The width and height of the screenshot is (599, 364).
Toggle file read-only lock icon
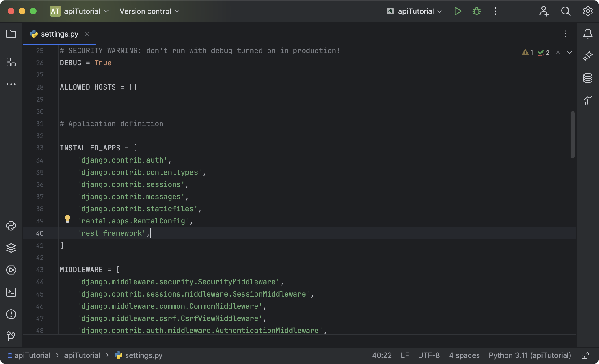click(x=585, y=356)
